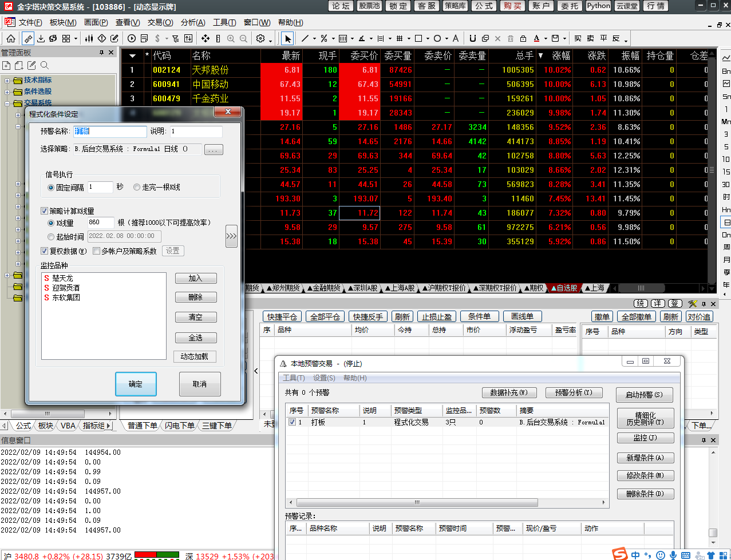Select the 起始时间 radio button
Screen dimensions: 731x560
51,237
